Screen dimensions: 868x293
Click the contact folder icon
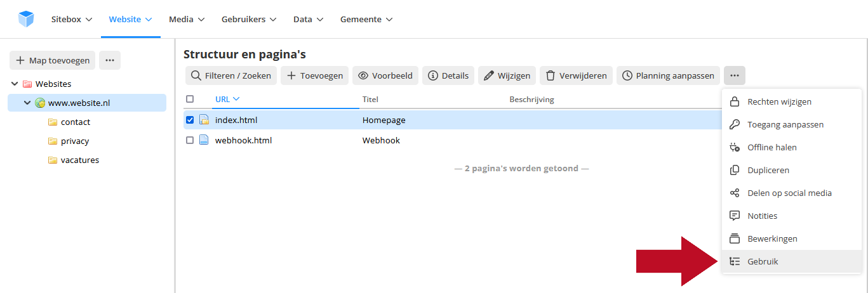point(53,122)
